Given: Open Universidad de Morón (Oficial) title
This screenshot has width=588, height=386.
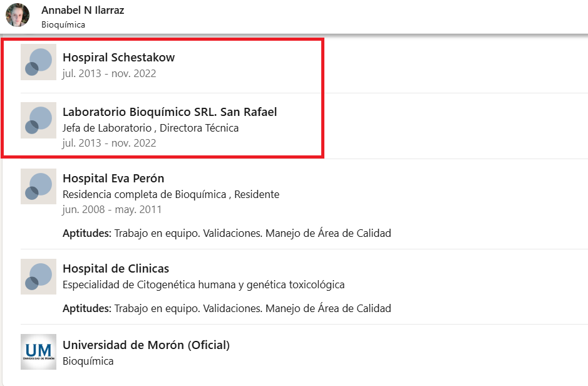Looking at the screenshot, I should 147,345.
